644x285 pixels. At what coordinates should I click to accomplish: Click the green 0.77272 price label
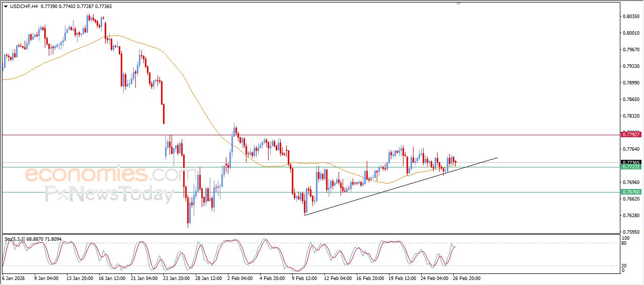pyautogui.click(x=631, y=167)
